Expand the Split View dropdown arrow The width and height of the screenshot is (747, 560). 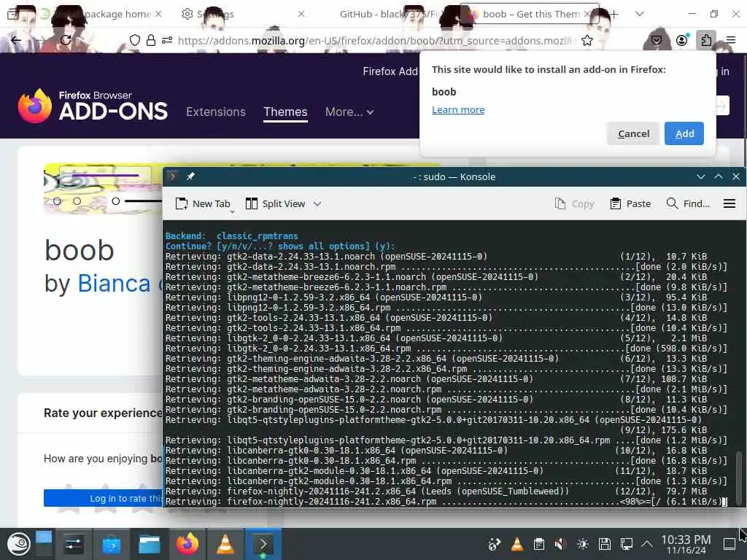pos(317,204)
